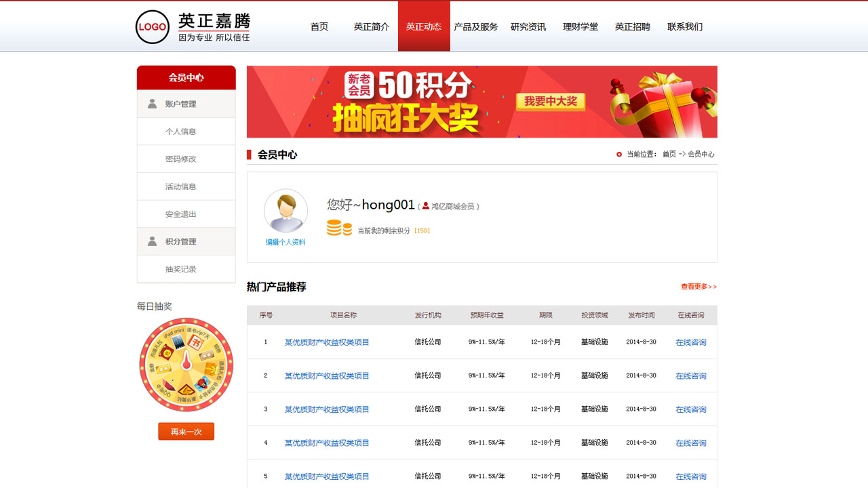868x488 pixels.
Task: Open the 产品及服务 menu item
Action: pyautogui.click(x=475, y=27)
